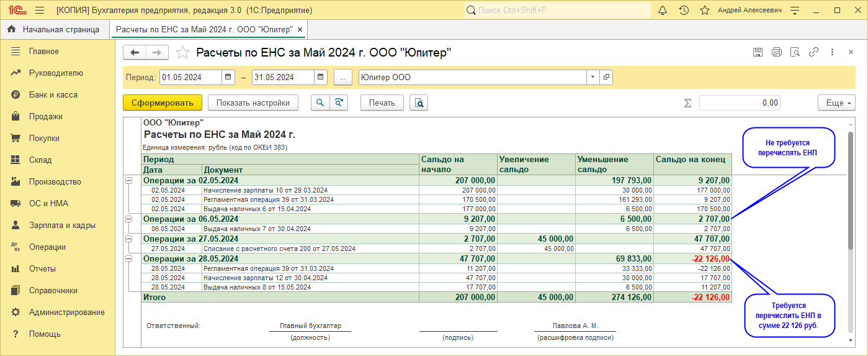This screenshot has height=356, width=868.
Task: Save report with diskette icon
Action: 758,53
